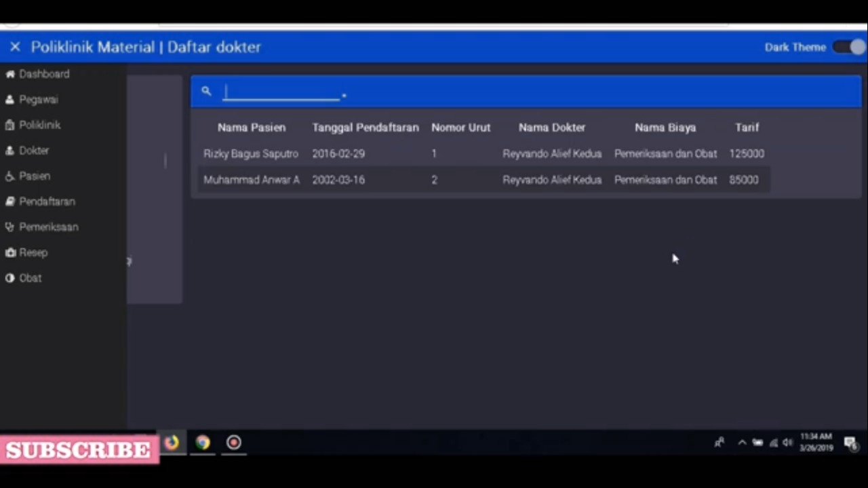Click the Obat half-circle icon

10,278
